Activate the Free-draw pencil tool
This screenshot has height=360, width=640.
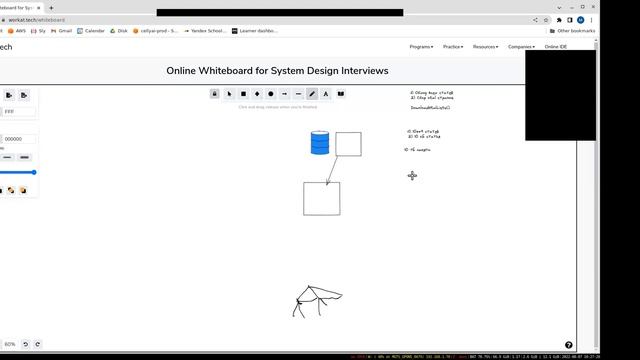[312, 94]
